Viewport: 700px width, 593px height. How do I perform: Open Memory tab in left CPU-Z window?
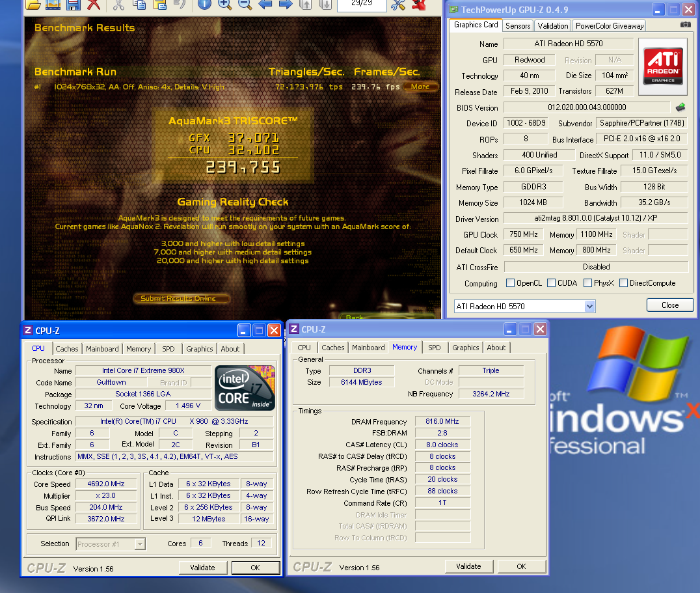pyautogui.click(x=139, y=349)
